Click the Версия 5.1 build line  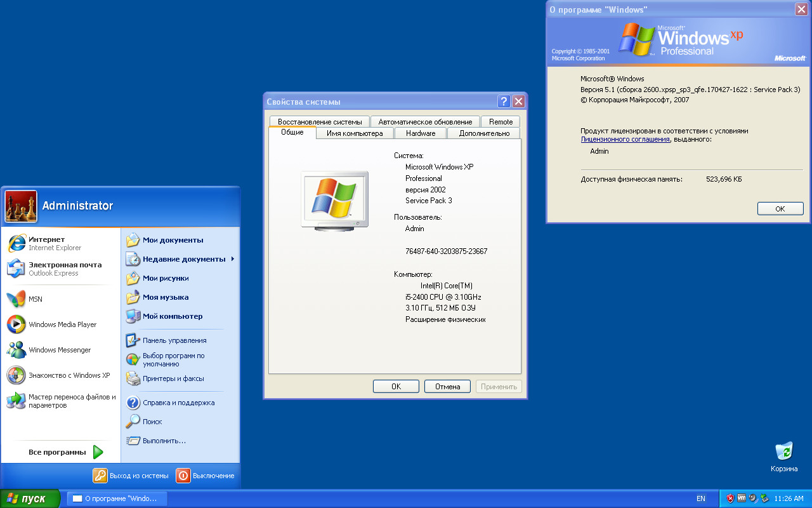(691, 90)
